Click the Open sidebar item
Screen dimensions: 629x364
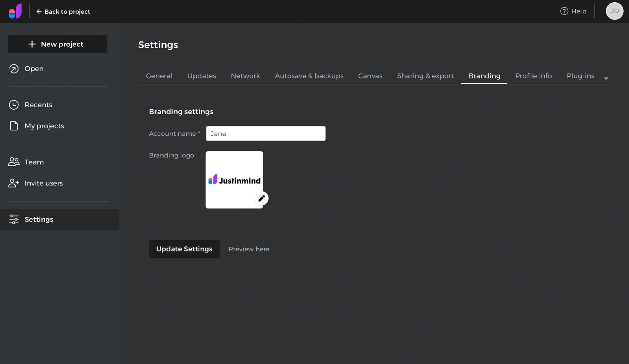26,69
